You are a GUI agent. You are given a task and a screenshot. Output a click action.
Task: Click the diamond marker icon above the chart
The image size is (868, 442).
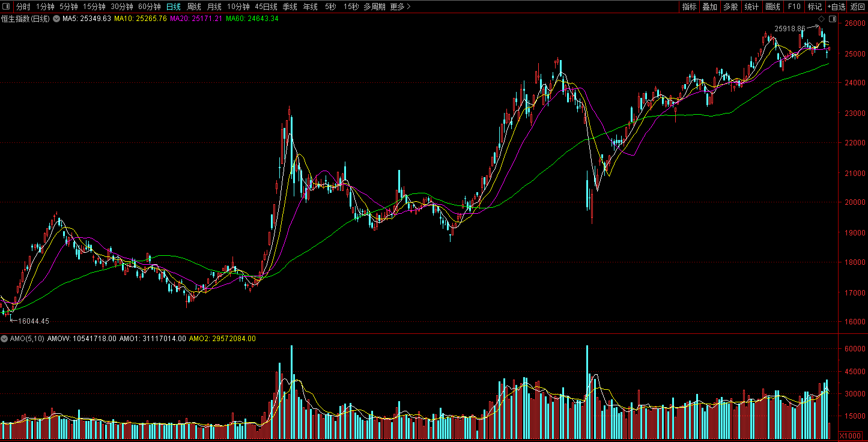821,19
